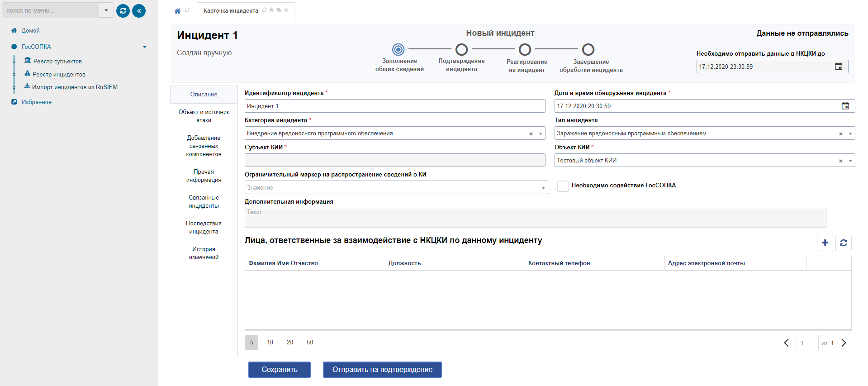This screenshot has height=386, width=868.
Task: Open the 'История изменений' tab
Action: 204,253
